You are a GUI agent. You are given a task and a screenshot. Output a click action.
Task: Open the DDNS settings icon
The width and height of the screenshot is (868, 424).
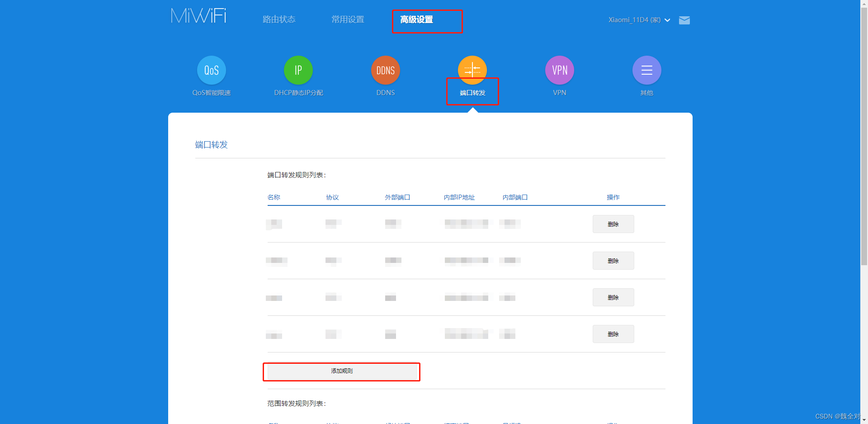386,70
